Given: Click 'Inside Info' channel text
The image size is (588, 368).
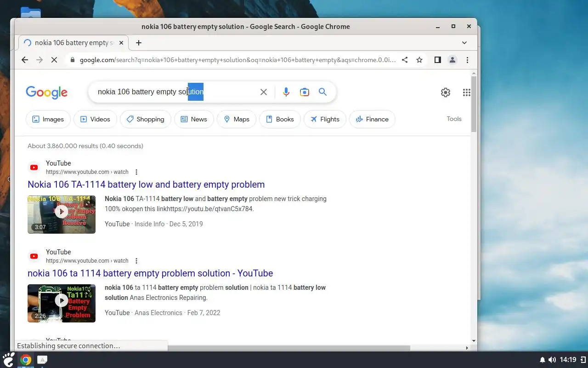Looking at the screenshot, I should tap(149, 224).
